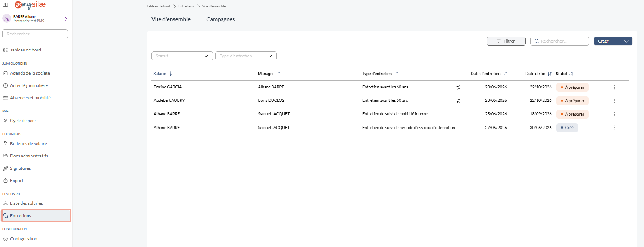The image size is (644, 247).
Task: Click megaphone icon in Audebert AUBRY row
Action: (x=458, y=101)
